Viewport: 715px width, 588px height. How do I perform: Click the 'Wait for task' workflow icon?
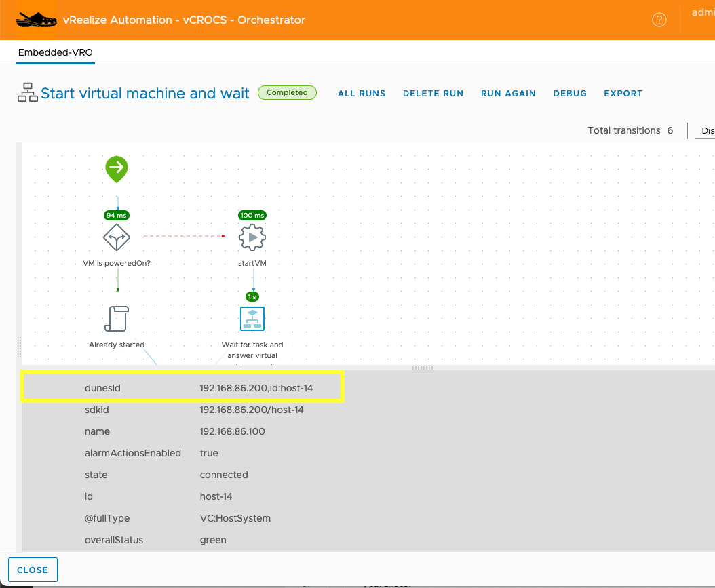(252, 319)
